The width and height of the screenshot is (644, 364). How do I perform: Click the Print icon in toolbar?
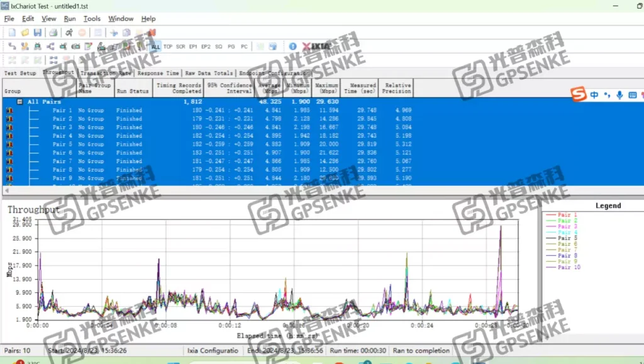pyautogui.click(x=53, y=33)
